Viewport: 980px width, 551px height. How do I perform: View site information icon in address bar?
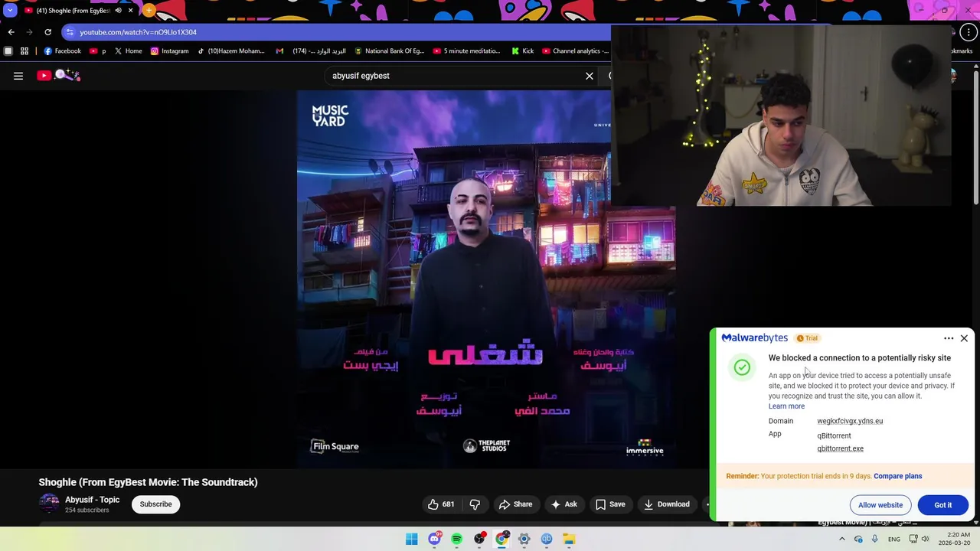coord(70,32)
